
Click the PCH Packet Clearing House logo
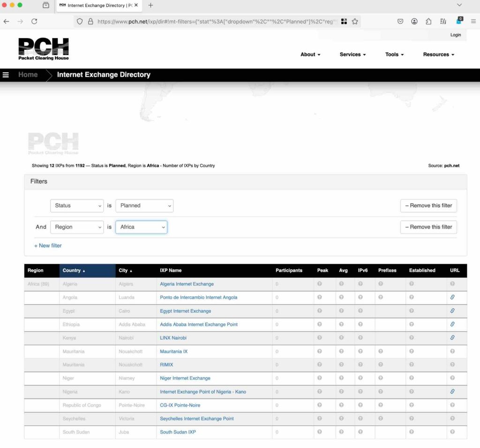44,49
